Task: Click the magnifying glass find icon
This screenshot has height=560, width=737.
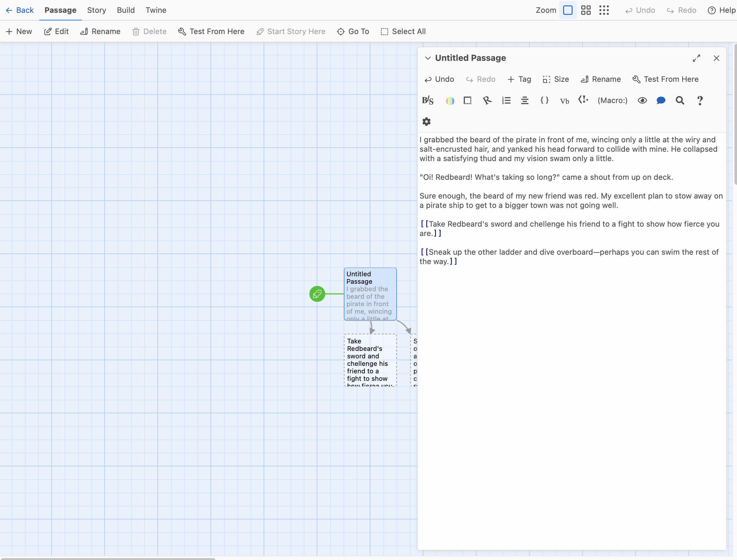Action: 680,101
